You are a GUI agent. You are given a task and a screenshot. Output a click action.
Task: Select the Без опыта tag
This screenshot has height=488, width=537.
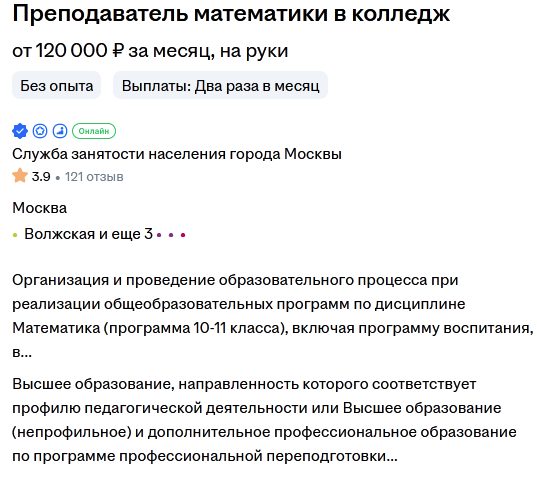tap(57, 85)
